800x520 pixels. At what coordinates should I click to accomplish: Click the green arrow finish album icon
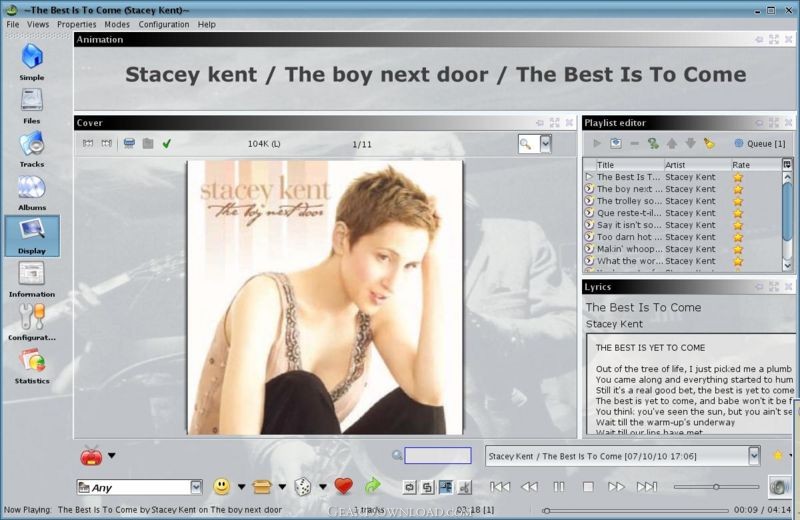point(373,486)
